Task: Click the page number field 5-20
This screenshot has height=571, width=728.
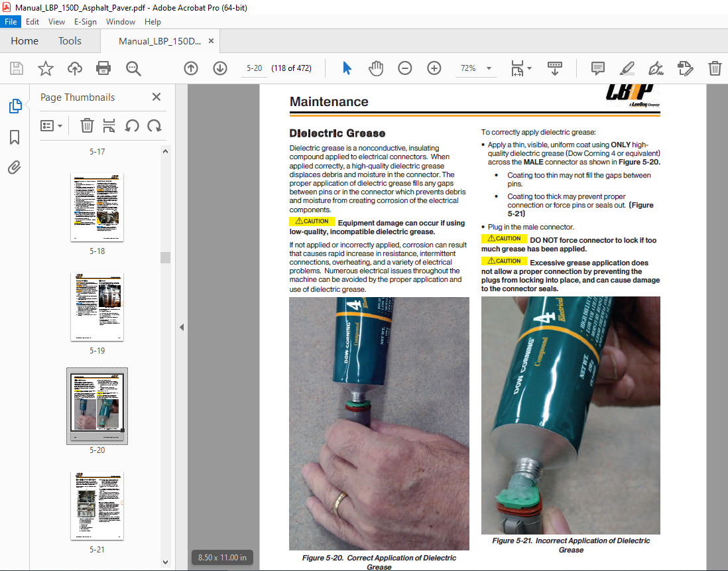Action: point(255,68)
